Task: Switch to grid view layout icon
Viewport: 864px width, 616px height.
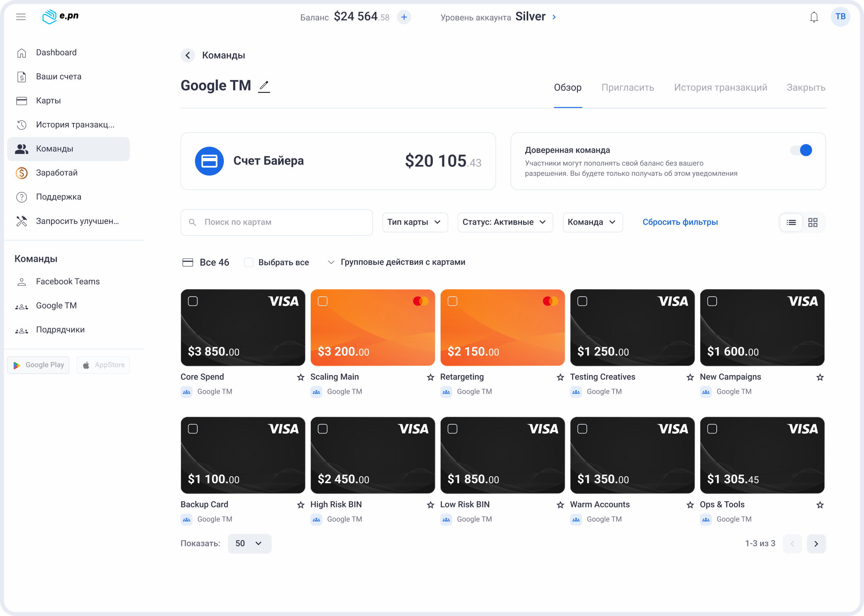Action: (813, 222)
